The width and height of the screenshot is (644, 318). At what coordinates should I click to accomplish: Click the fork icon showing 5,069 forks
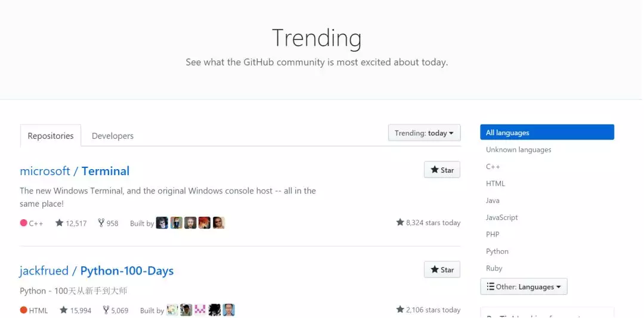[106, 310]
